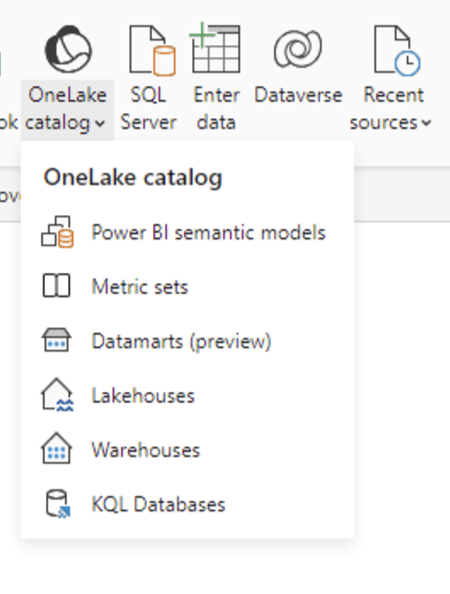The height and width of the screenshot is (594, 450).
Task: Click the Metric sets icon
Action: 56,286
